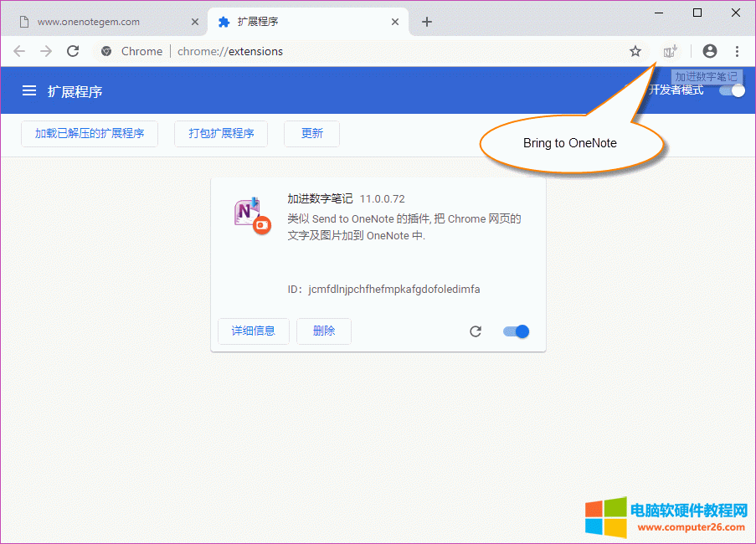756x544 pixels.
Task: Click the back navigation arrow
Action: coord(19,51)
